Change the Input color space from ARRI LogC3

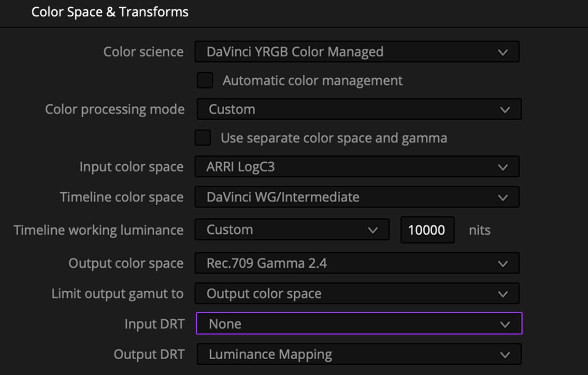pos(356,167)
